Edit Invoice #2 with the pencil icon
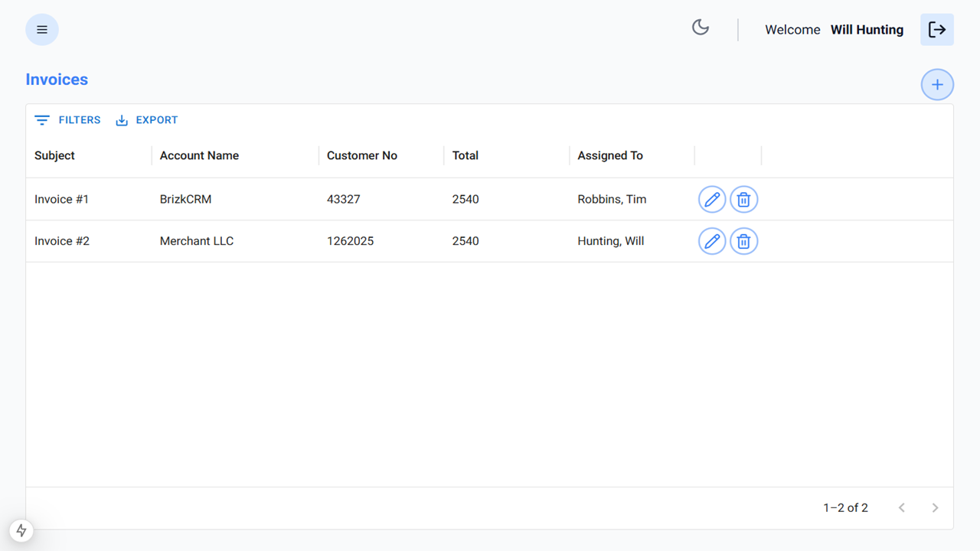 point(711,241)
